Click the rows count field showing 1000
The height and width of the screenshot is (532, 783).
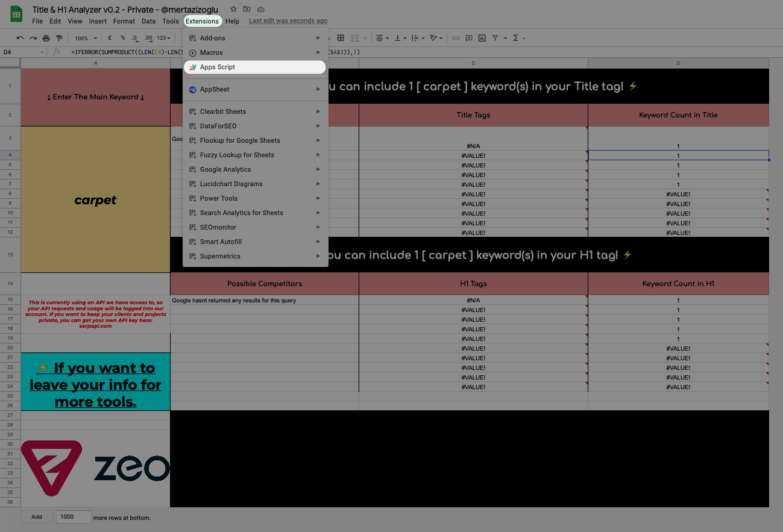(74, 517)
